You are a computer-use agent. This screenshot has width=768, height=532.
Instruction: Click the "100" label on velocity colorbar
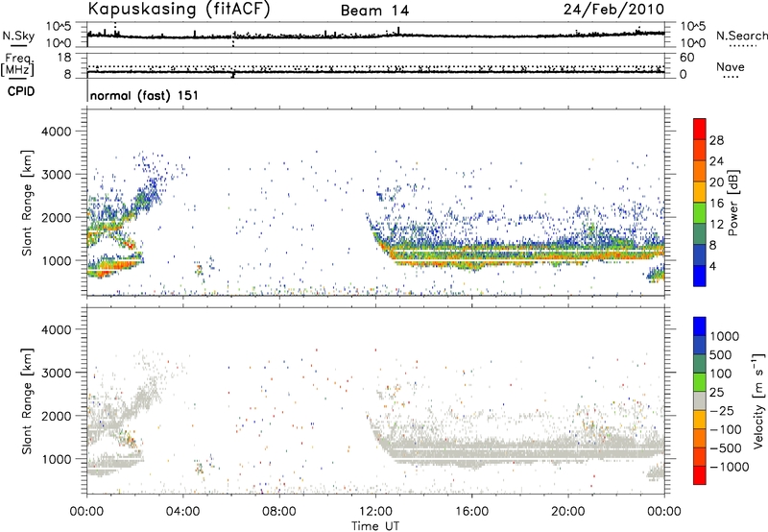pos(721,374)
